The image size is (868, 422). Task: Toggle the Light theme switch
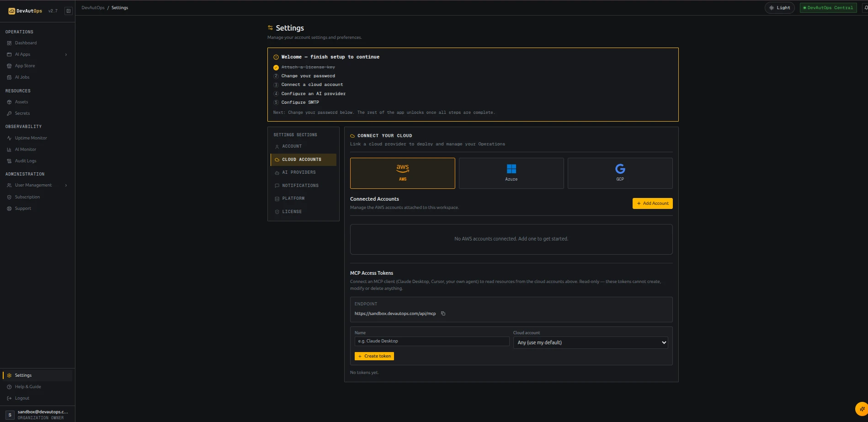(780, 8)
